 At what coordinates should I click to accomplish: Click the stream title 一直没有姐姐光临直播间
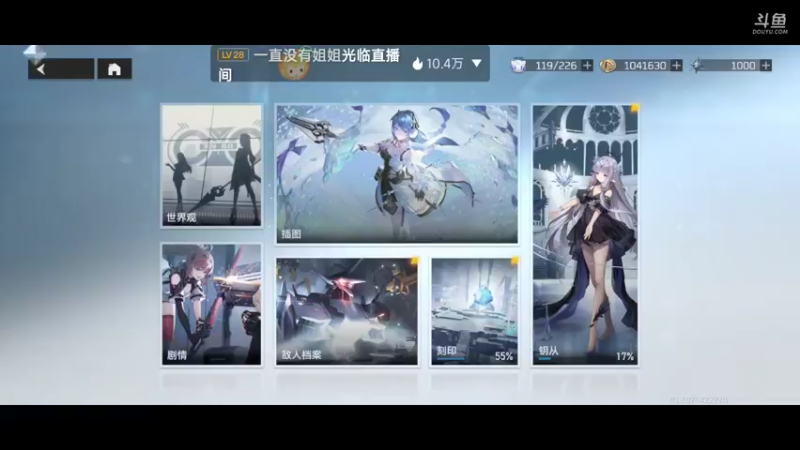[309, 64]
